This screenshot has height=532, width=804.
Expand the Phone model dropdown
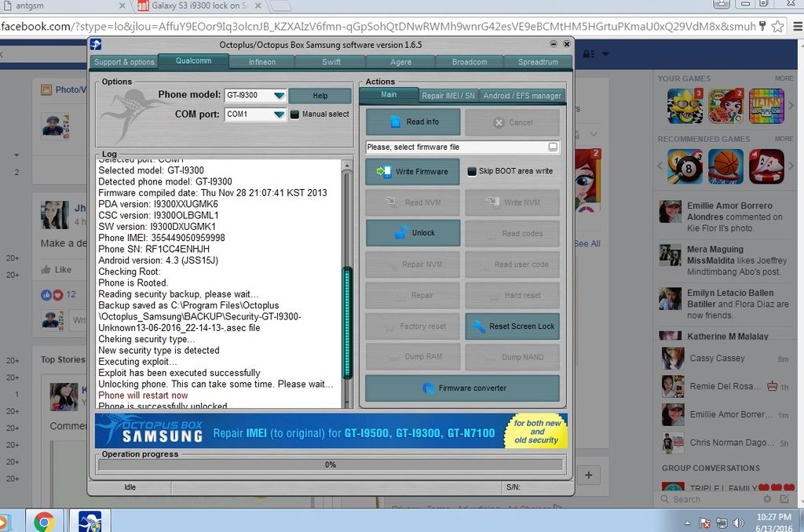click(x=279, y=96)
